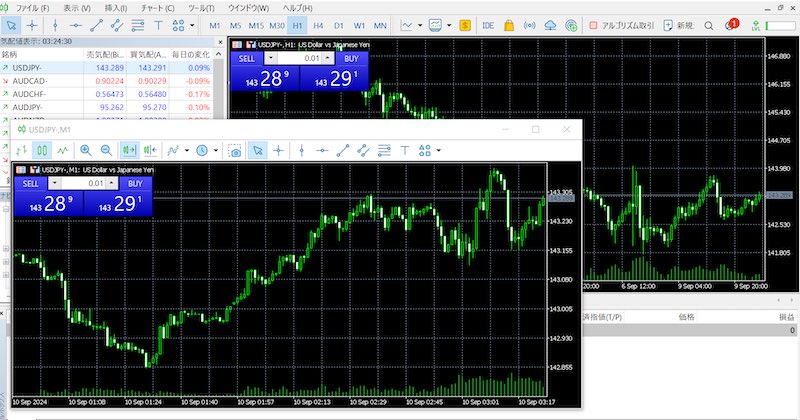800x420 pixels.
Task: Take a chart screenshot in M1 window
Action: [235, 150]
